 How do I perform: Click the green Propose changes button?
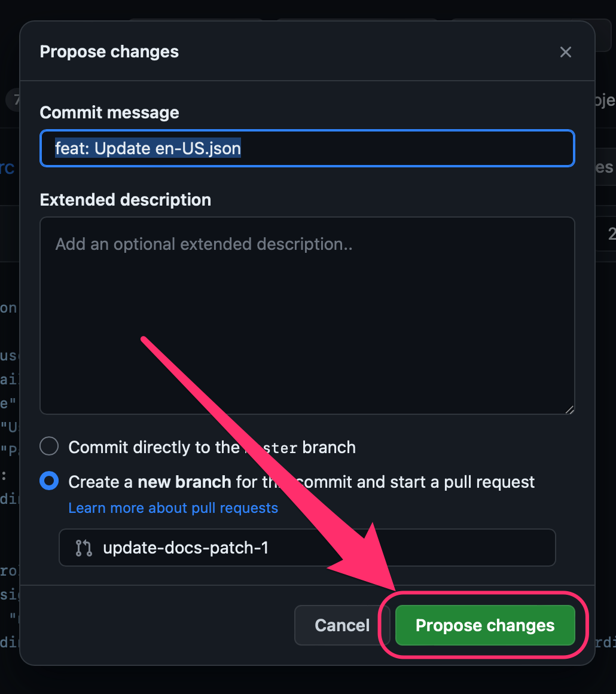tap(484, 625)
